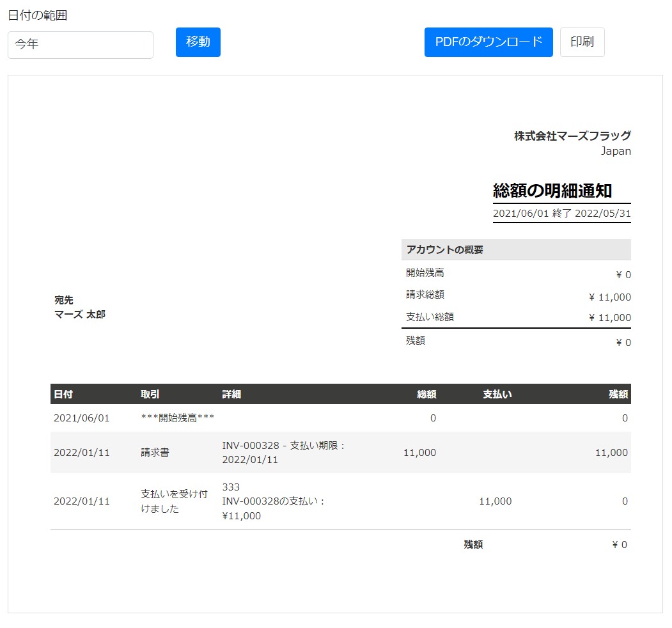Click the 2021/06/01 date cell
Screen dimensions: 672x628
pos(81,418)
